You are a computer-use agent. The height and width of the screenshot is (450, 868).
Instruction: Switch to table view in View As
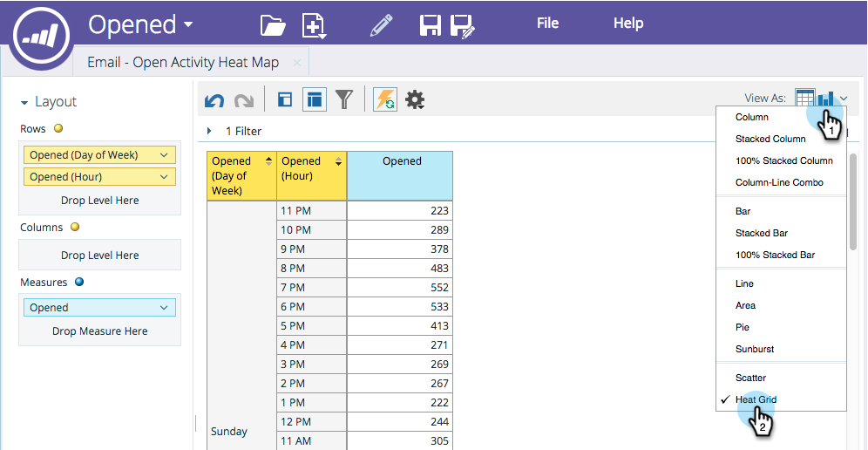pyautogui.click(x=804, y=99)
